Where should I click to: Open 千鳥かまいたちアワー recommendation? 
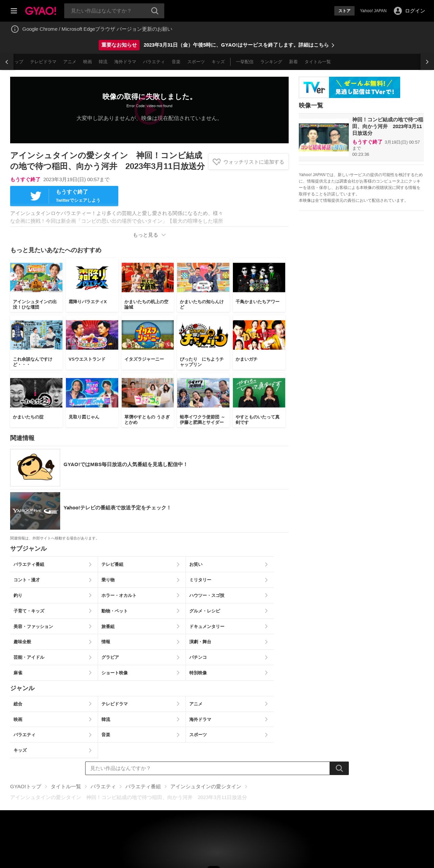point(259,285)
